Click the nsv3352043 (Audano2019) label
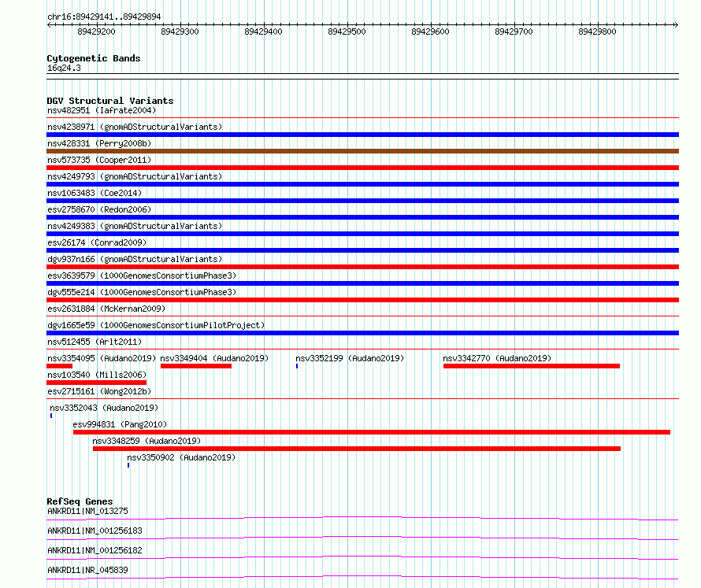701x588 pixels. click(x=104, y=408)
